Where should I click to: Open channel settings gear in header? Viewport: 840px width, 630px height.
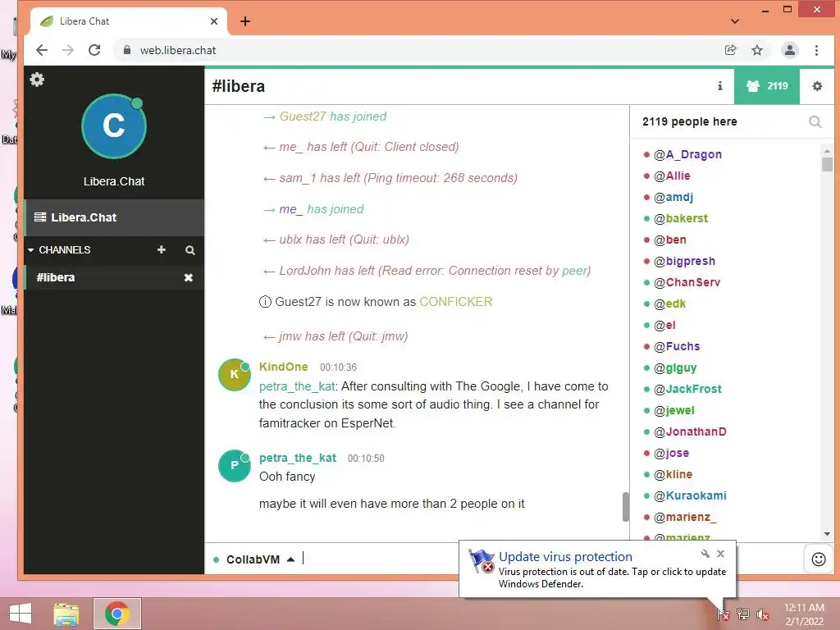(817, 85)
